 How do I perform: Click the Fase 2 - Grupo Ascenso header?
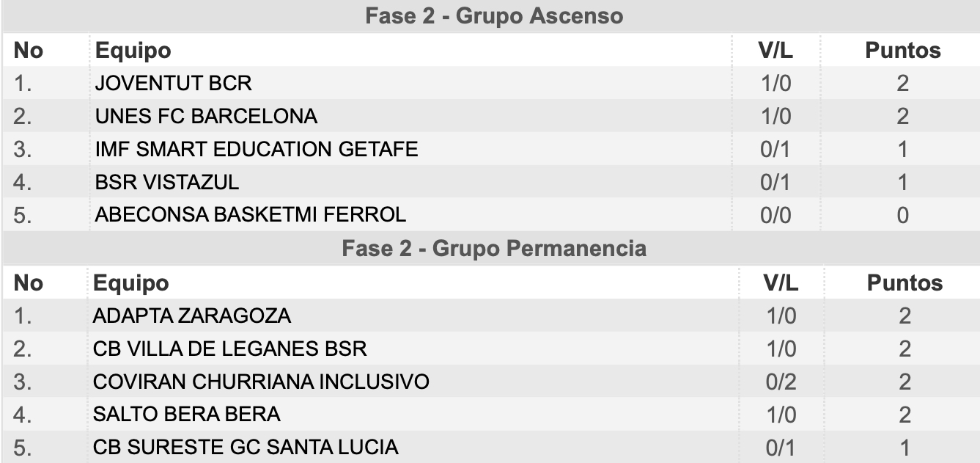pos(494,16)
